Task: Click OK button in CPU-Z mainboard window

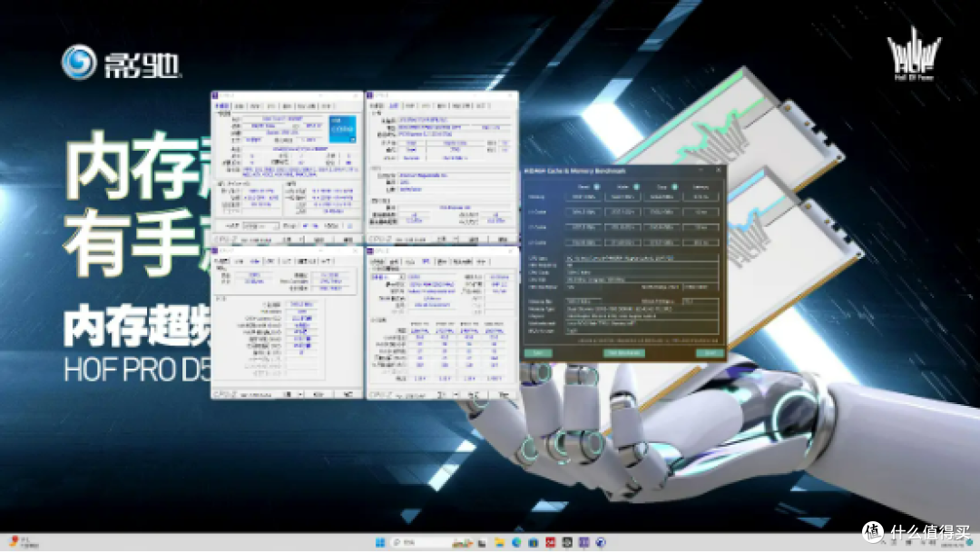Action: [x=503, y=240]
